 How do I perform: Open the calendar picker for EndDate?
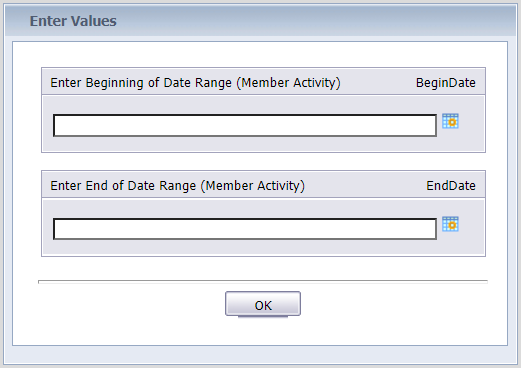(x=450, y=224)
